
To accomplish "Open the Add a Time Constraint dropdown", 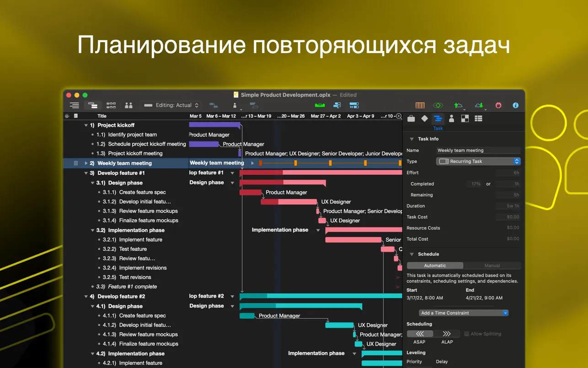I will [464, 313].
